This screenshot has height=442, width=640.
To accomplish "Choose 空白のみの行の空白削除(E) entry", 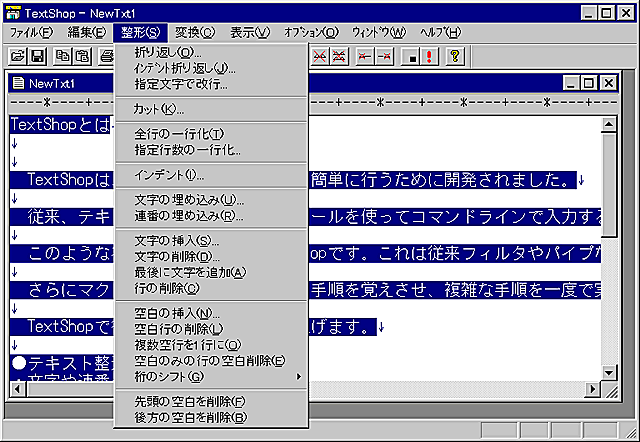I will (x=211, y=361).
